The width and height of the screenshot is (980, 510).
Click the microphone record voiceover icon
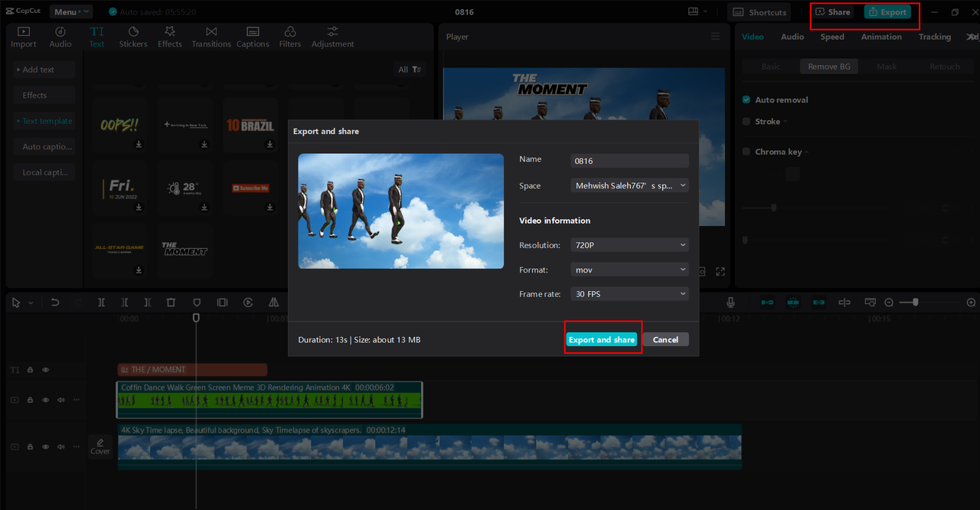coord(731,302)
